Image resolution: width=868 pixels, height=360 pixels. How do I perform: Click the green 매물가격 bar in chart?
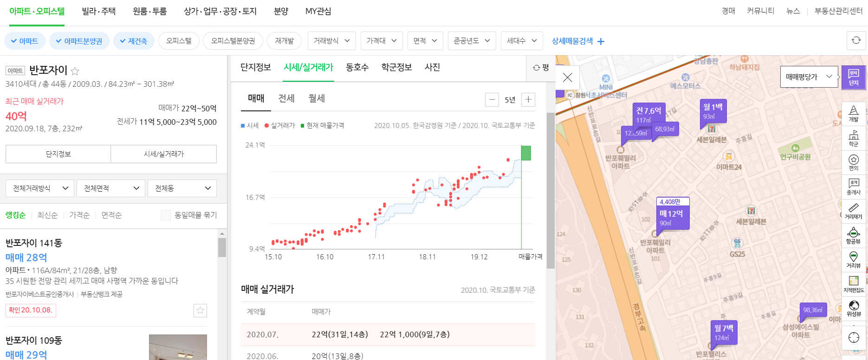tap(526, 153)
